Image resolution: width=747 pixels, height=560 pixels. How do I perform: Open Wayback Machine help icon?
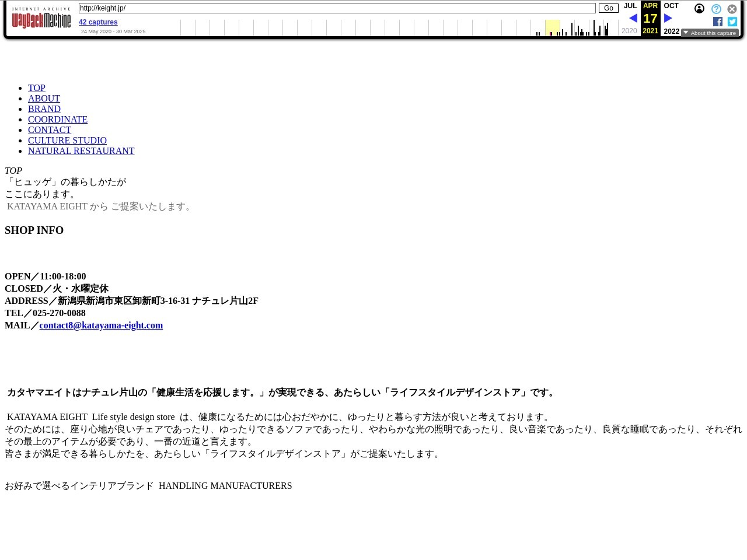(716, 9)
